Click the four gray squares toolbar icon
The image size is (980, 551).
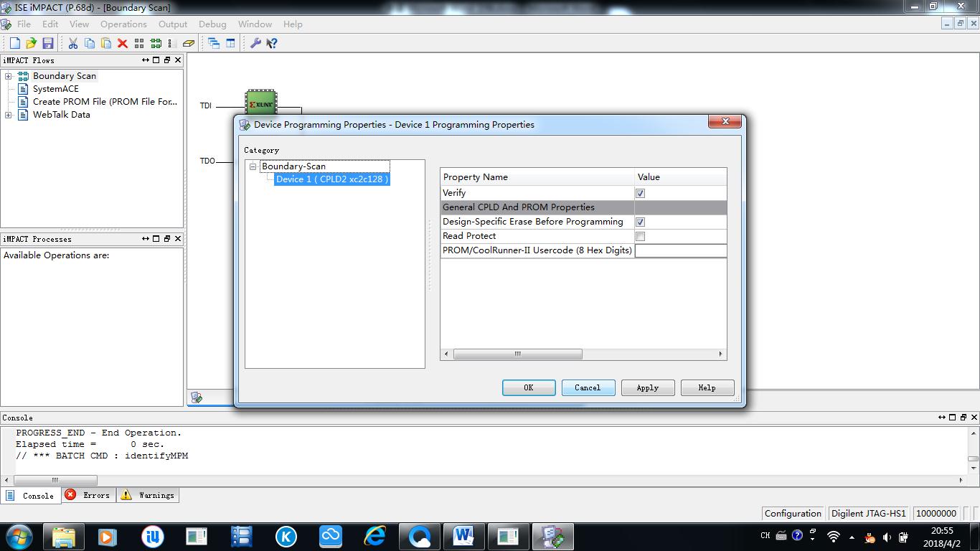pyautogui.click(x=139, y=43)
